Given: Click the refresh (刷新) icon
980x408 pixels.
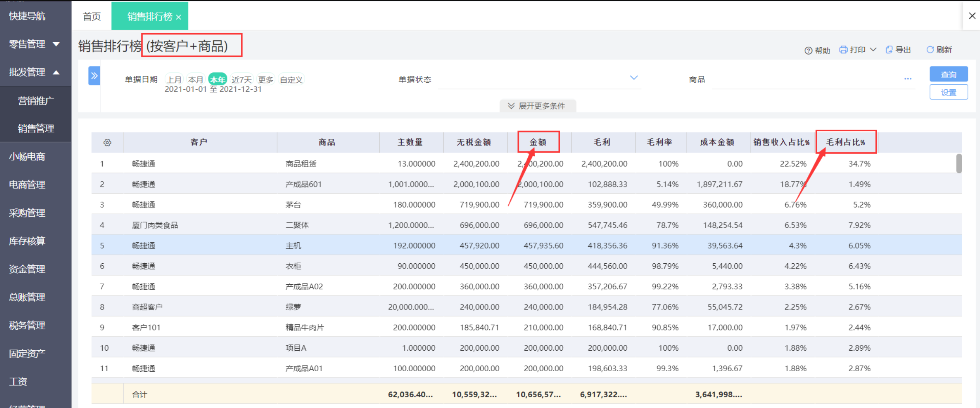Looking at the screenshot, I should coord(930,50).
